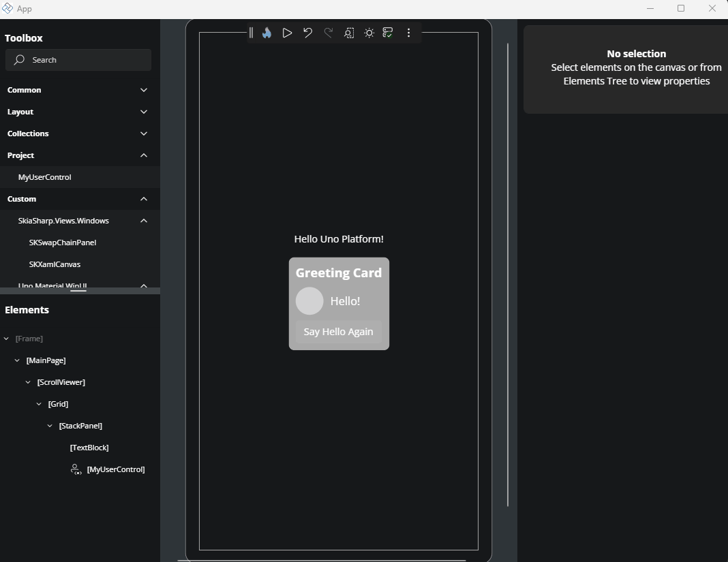The width and height of the screenshot is (728, 562).
Task: Click the Hello Uno Platform text on canvas
Action: tap(339, 239)
